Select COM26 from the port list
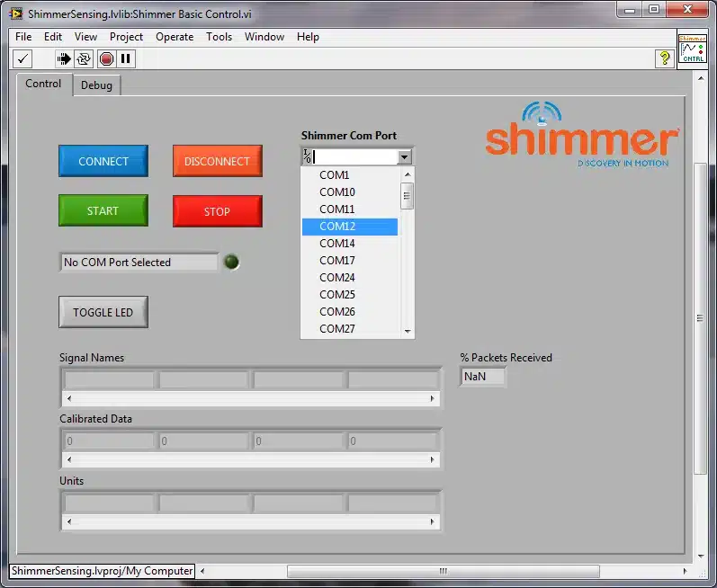 (350, 312)
